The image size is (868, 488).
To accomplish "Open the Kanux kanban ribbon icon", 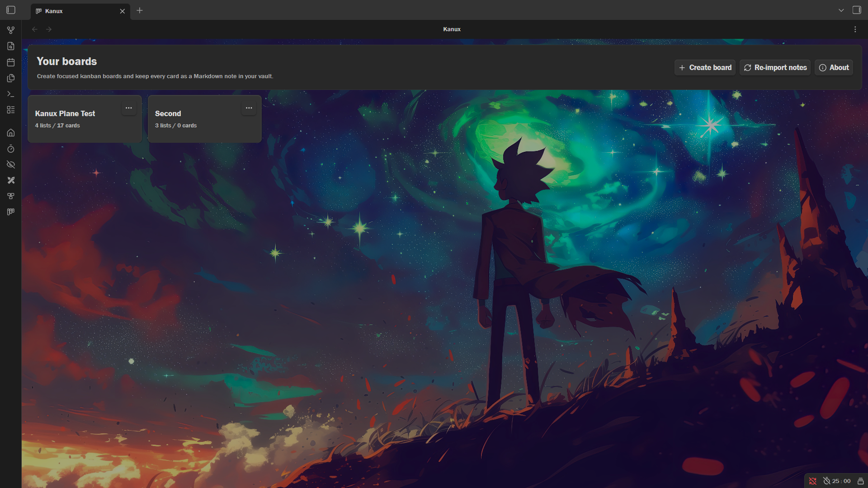I will 11,212.
